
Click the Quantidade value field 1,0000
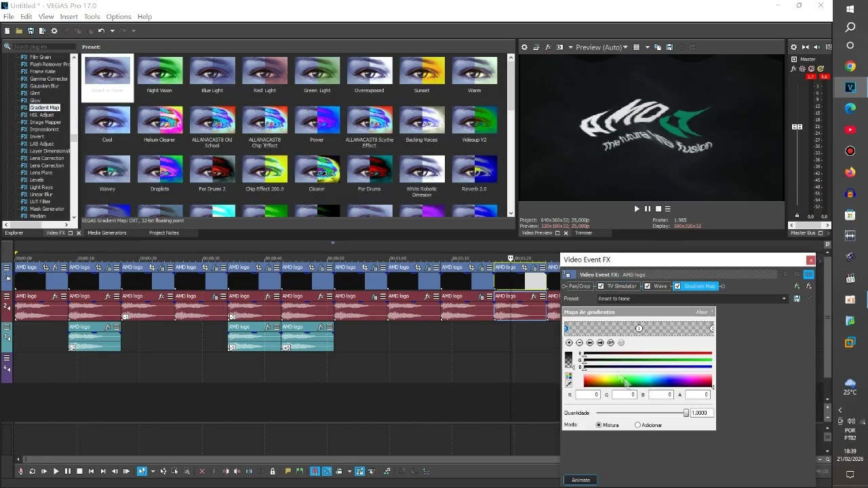[701, 413]
